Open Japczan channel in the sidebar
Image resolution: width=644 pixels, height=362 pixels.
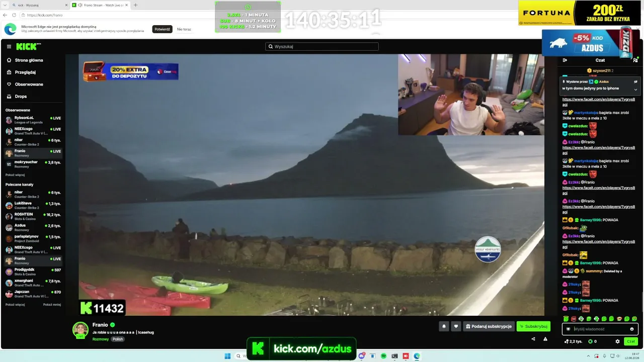point(33,294)
